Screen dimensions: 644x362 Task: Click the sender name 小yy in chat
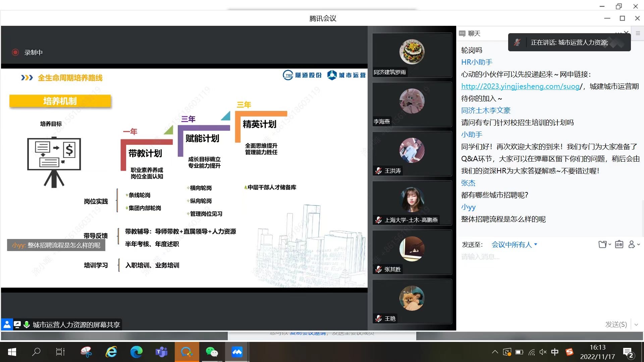(x=469, y=207)
